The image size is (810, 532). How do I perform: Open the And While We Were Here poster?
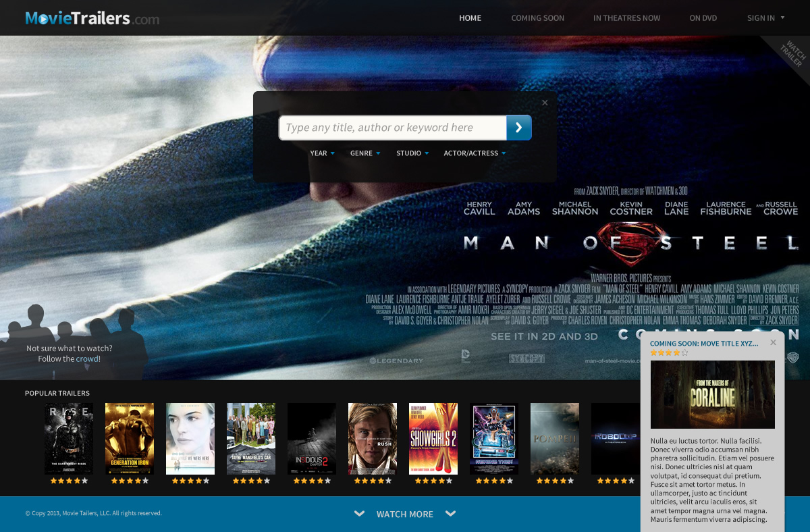[x=190, y=439]
